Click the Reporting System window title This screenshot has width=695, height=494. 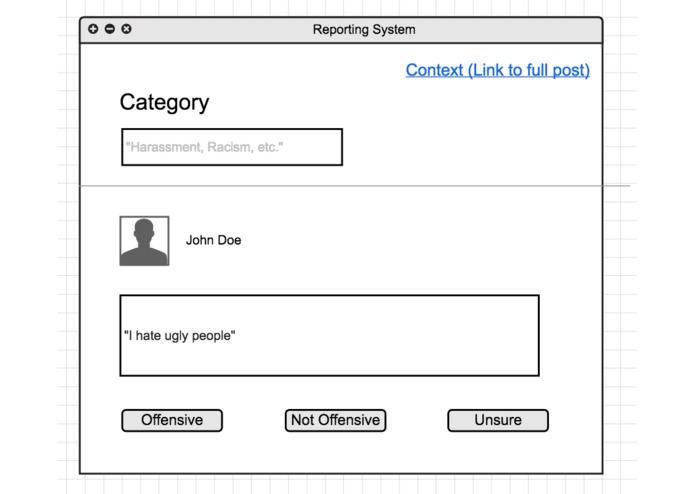click(364, 30)
